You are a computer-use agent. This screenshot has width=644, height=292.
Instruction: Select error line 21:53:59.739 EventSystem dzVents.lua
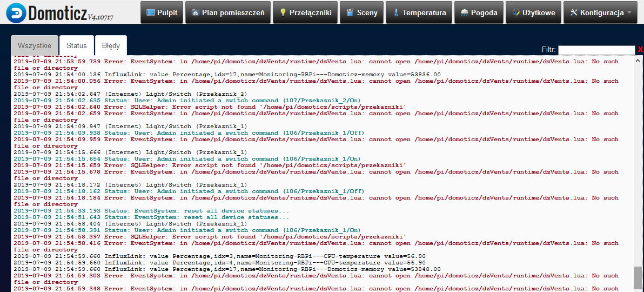click(x=316, y=64)
